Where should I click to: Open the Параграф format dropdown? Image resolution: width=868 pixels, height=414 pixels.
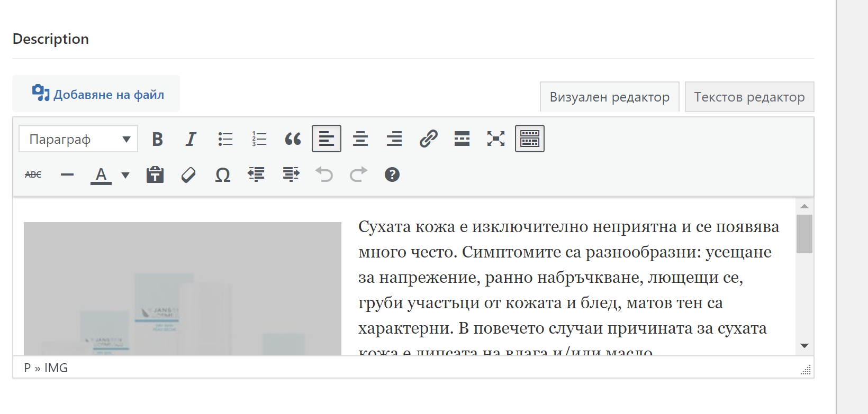pyautogui.click(x=78, y=139)
